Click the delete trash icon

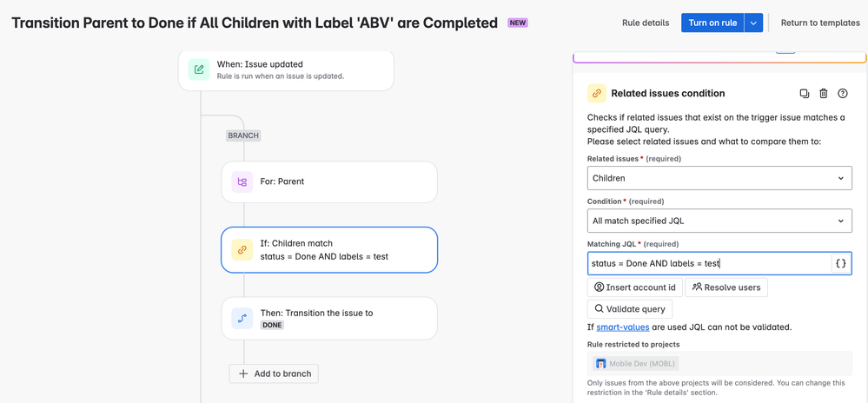[x=824, y=94]
